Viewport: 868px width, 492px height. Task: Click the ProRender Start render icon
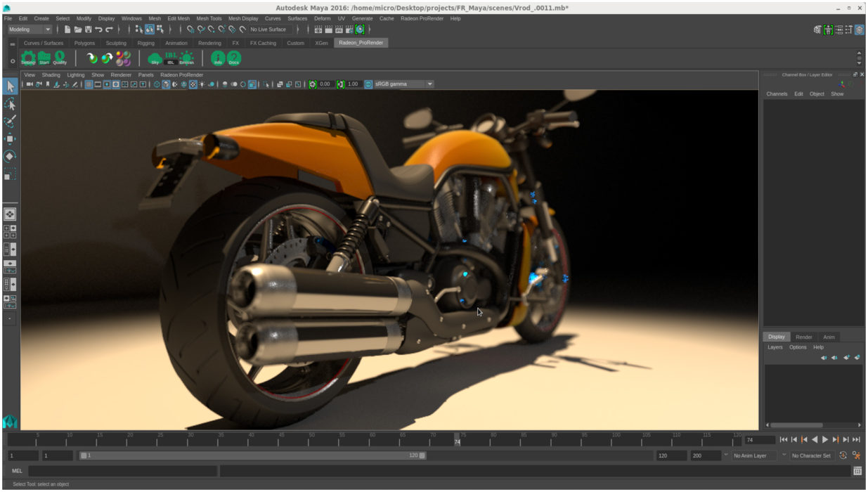pos(44,58)
